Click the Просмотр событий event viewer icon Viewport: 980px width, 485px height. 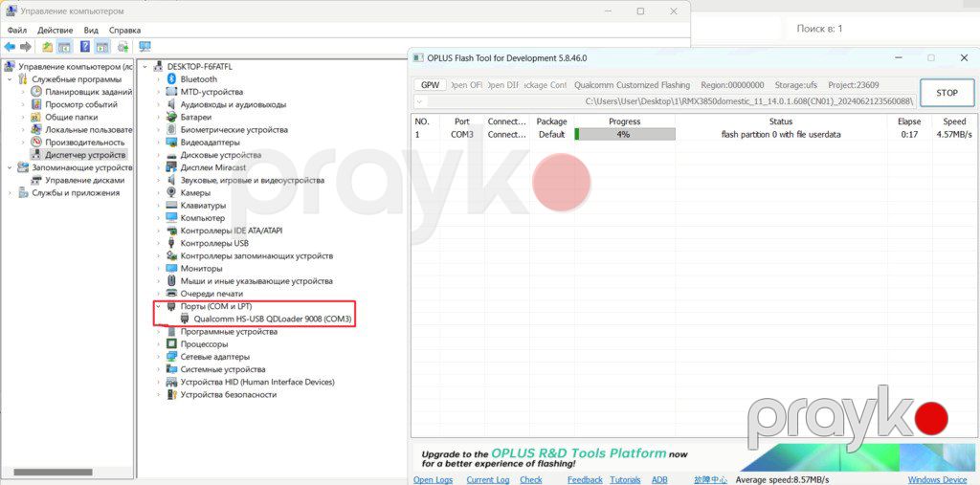(x=36, y=104)
